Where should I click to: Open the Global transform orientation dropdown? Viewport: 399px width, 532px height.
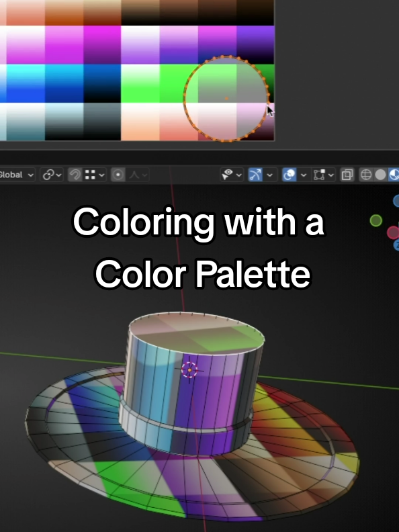click(17, 175)
